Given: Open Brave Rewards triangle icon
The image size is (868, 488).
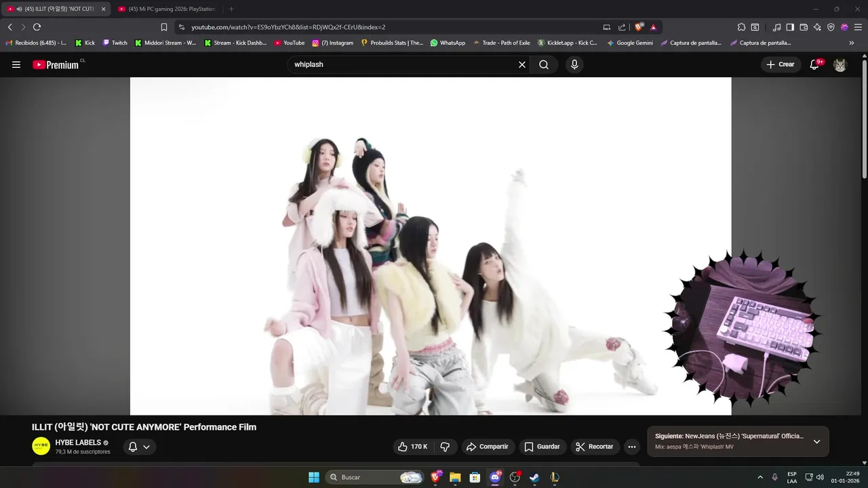Looking at the screenshot, I should coord(653,27).
